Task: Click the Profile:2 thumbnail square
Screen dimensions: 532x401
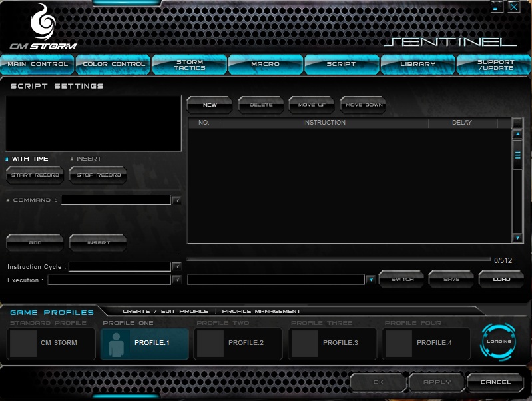Action: 210,344
